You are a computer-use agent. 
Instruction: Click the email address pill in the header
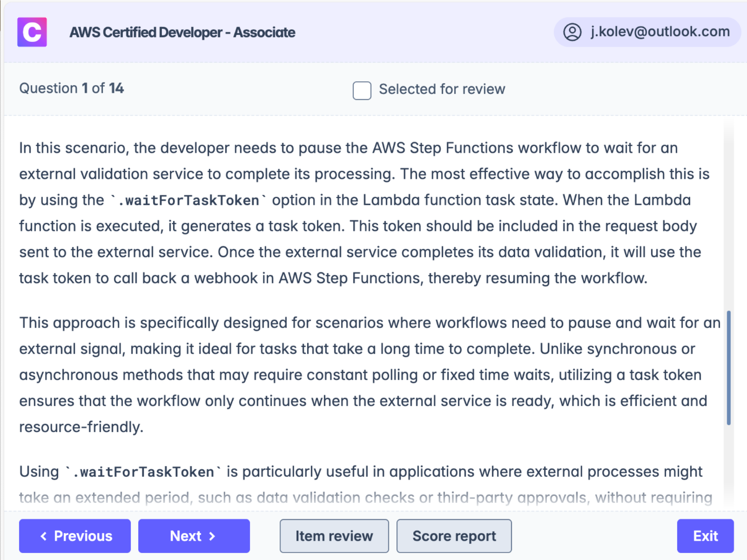(x=659, y=32)
